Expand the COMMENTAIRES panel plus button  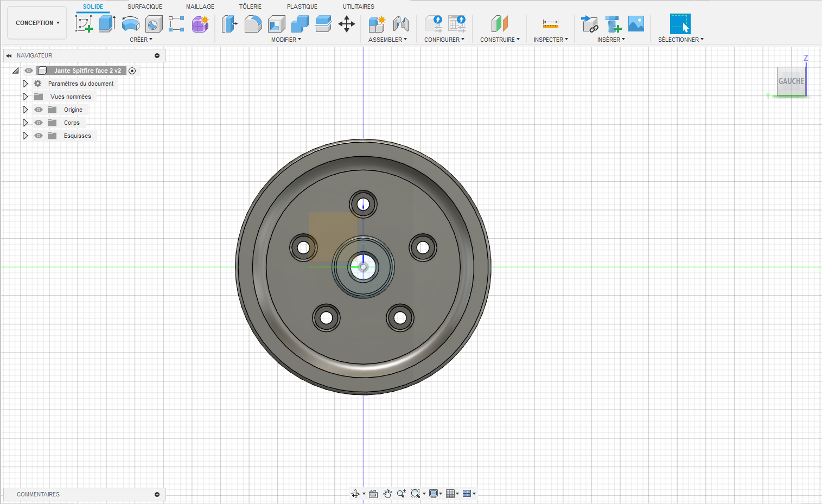click(157, 494)
